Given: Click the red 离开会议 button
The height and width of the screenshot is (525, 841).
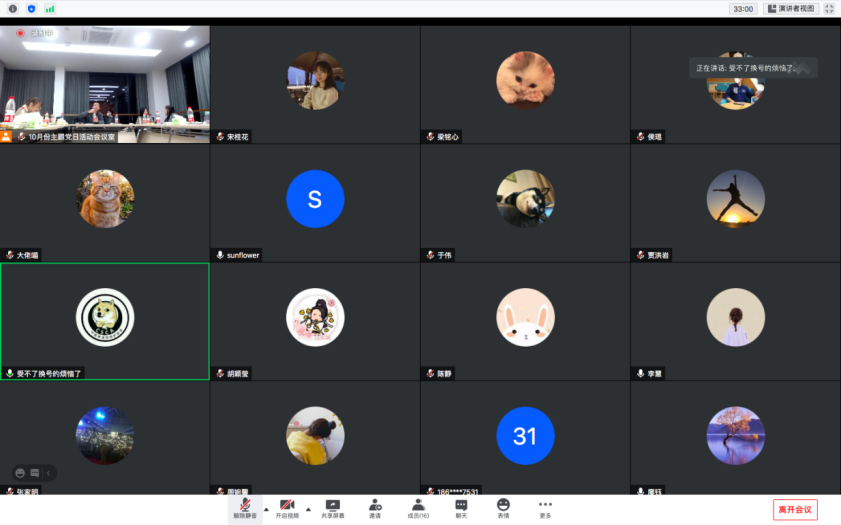Looking at the screenshot, I should (795, 509).
